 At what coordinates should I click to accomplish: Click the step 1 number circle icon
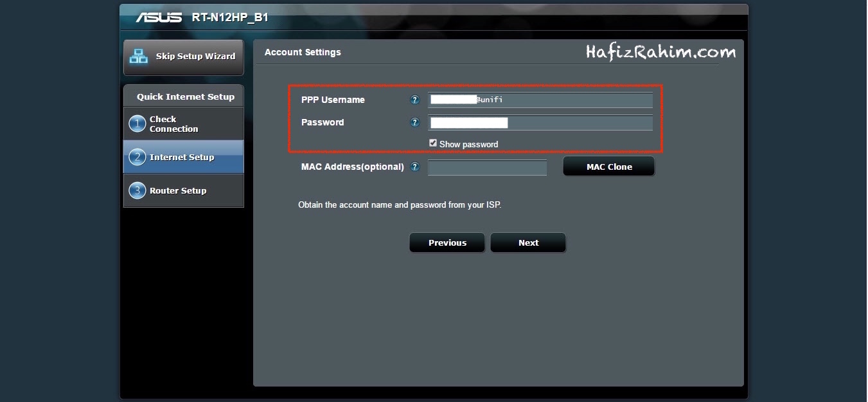137,123
